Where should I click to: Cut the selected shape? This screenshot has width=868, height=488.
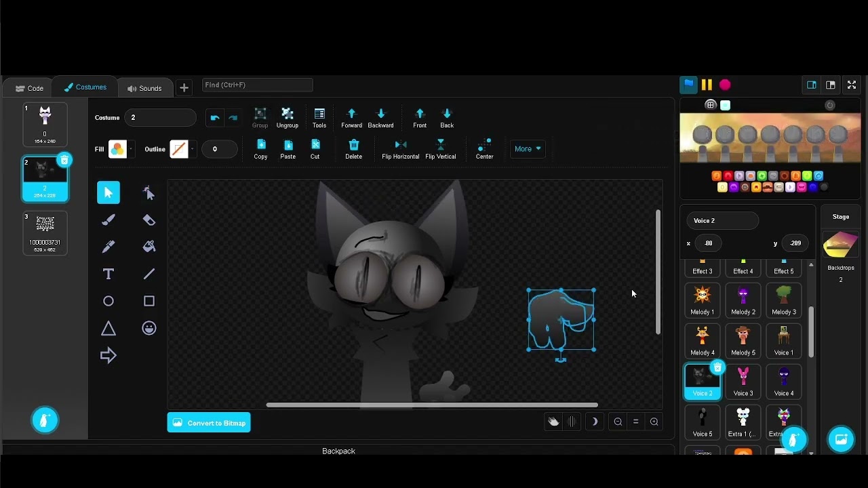[315, 149]
